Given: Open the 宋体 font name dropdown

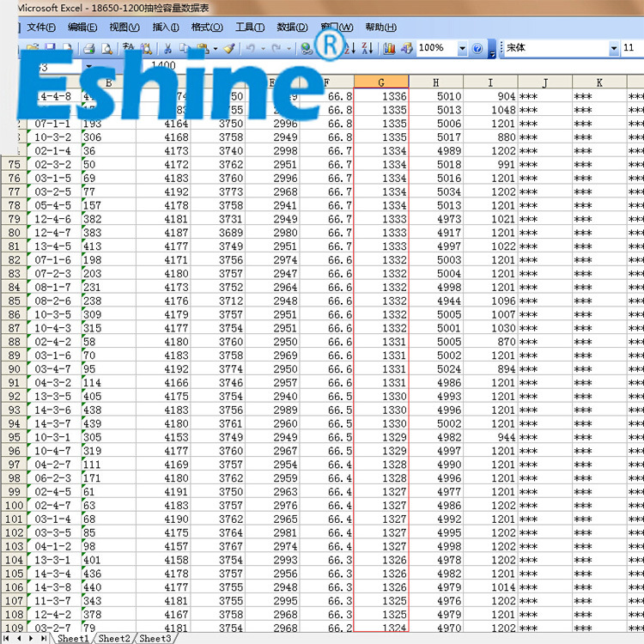Looking at the screenshot, I should (x=612, y=49).
